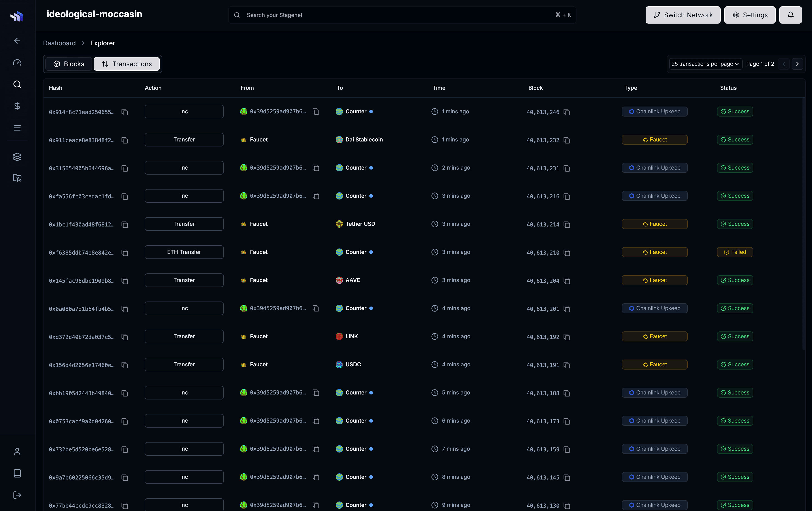Open the contracts layers icon in the sidebar
The image size is (812, 511).
click(17, 156)
